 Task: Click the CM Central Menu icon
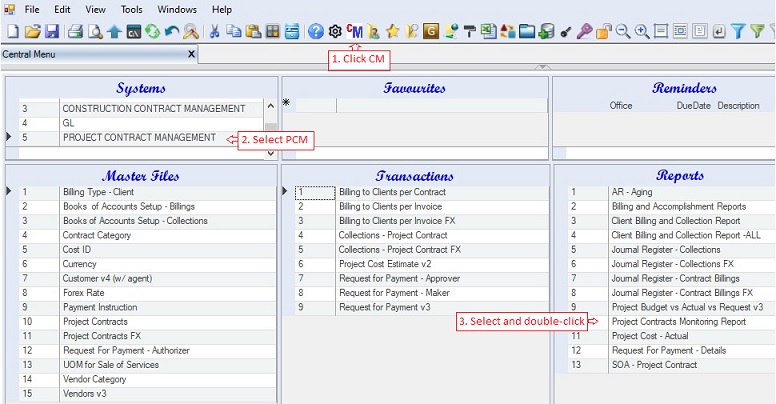[356, 32]
